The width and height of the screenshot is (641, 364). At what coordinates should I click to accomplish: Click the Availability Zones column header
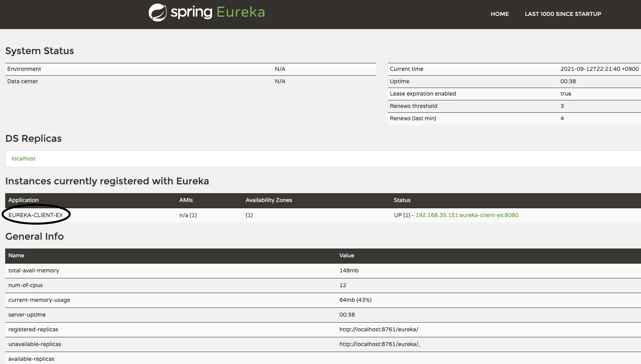tap(269, 200)
